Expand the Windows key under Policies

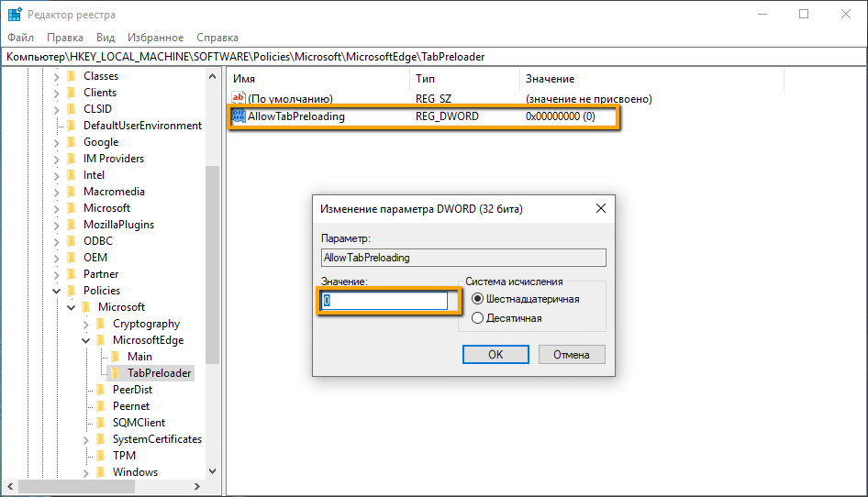click(x=86, y=472)
